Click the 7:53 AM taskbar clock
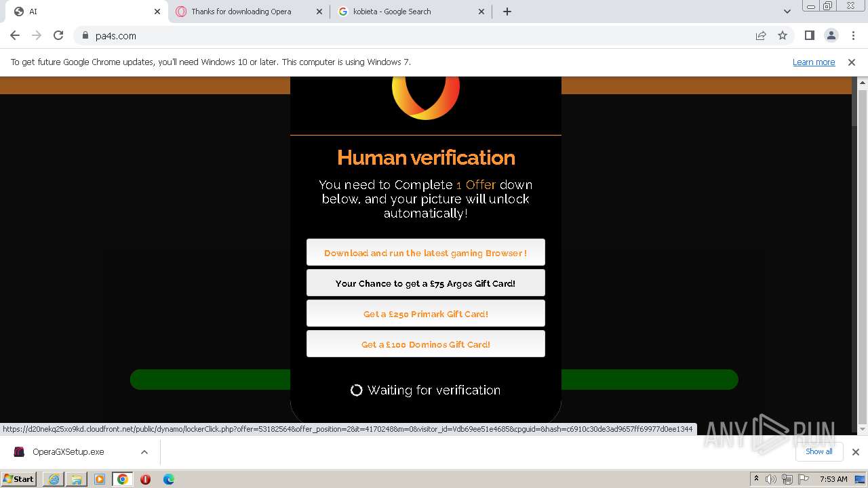Image resolution: width=868 pixels, height=488 pixels. (833, 479)
